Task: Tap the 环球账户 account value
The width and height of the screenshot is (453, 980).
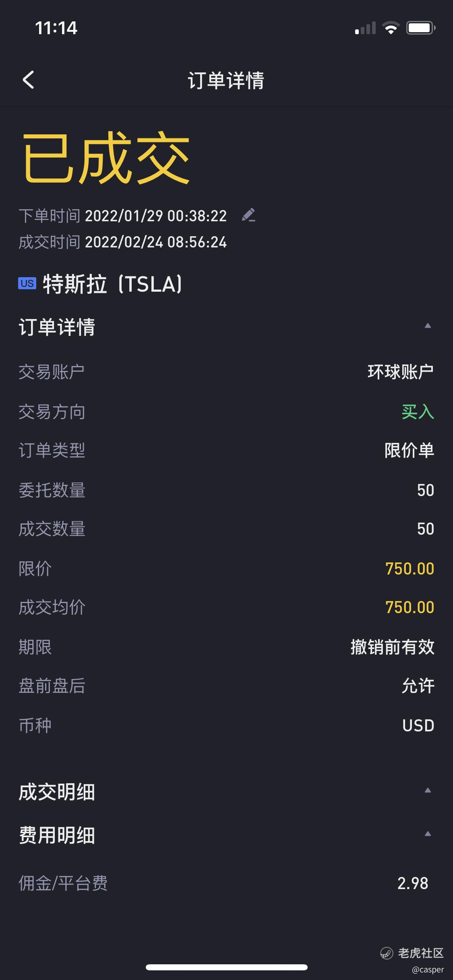Action: tap(401, 372)
